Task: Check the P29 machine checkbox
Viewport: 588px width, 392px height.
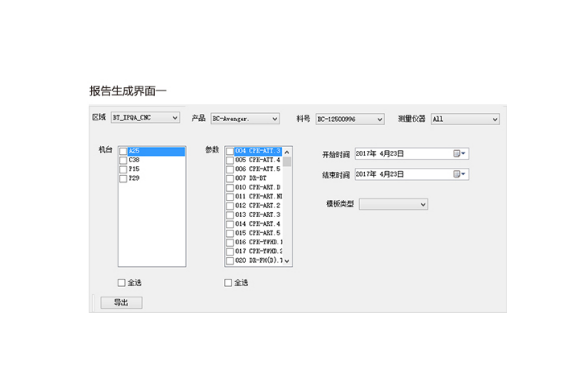Action: (123, 179)
